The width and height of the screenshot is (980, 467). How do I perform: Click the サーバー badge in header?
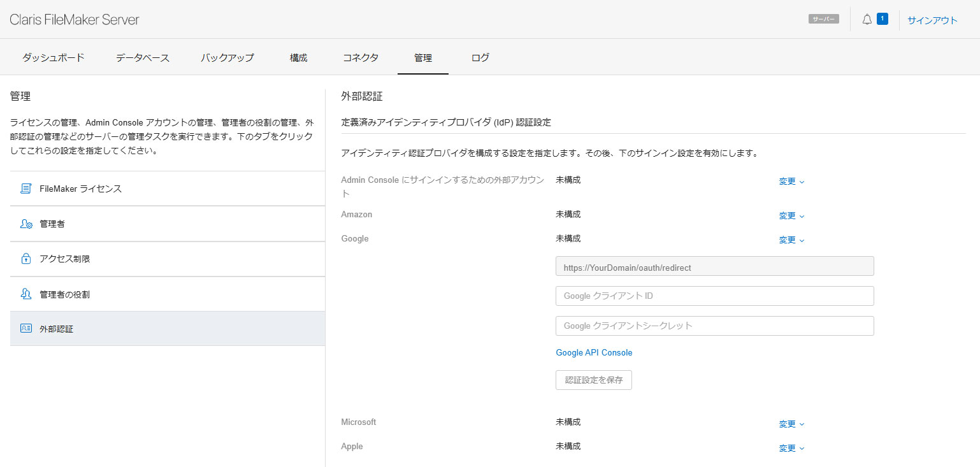click(824, 19)
